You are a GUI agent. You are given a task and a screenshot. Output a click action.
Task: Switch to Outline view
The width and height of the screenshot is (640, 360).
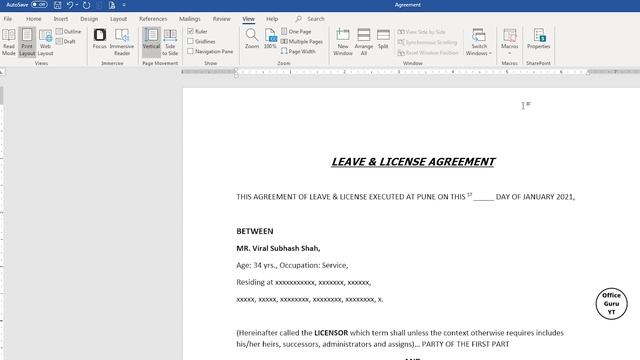[69, 31]
